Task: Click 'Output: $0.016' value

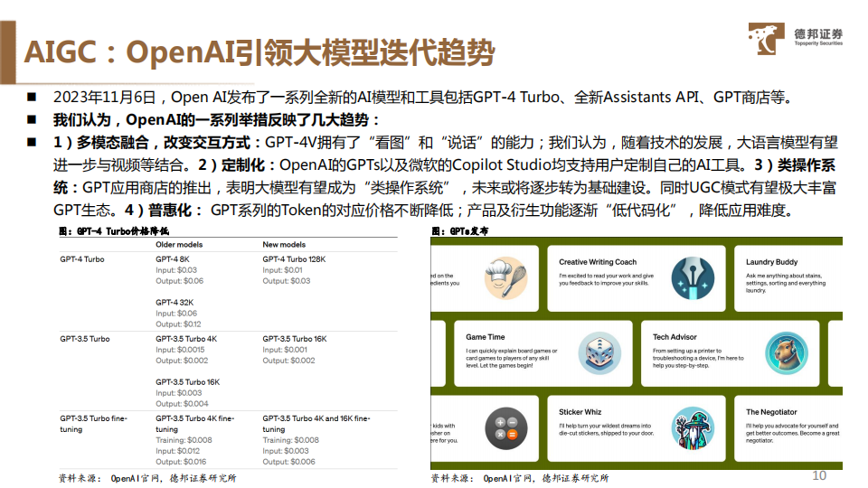Action: click(181, 462)
